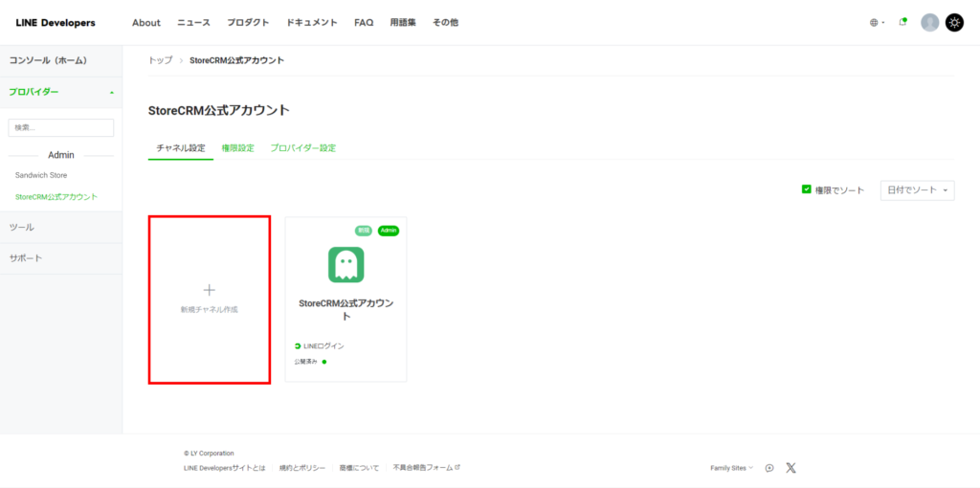Open the language globe selector
The width and height of the screenshot is (980, 488).
click(877, 23)
